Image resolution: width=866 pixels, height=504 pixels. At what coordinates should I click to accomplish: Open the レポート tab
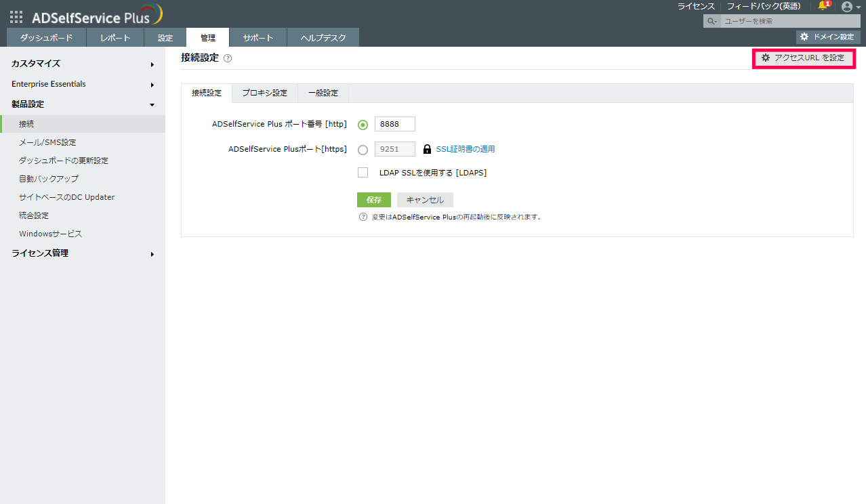(x=115, y=38)
